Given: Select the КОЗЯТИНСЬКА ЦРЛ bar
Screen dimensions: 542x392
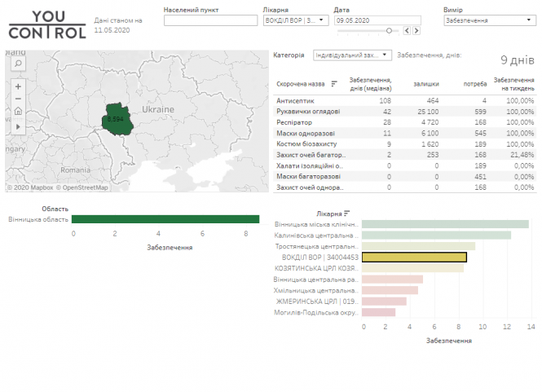Looking at the screenshot, I should (x=412, y=268).
